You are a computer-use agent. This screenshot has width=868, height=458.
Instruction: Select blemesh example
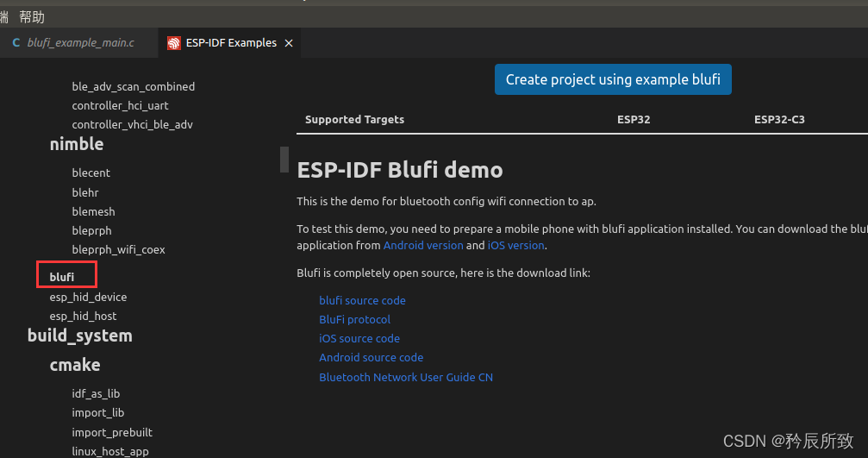[94, 211]
